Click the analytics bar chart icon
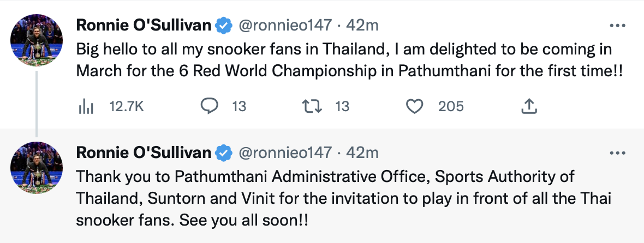 point(85,107)
